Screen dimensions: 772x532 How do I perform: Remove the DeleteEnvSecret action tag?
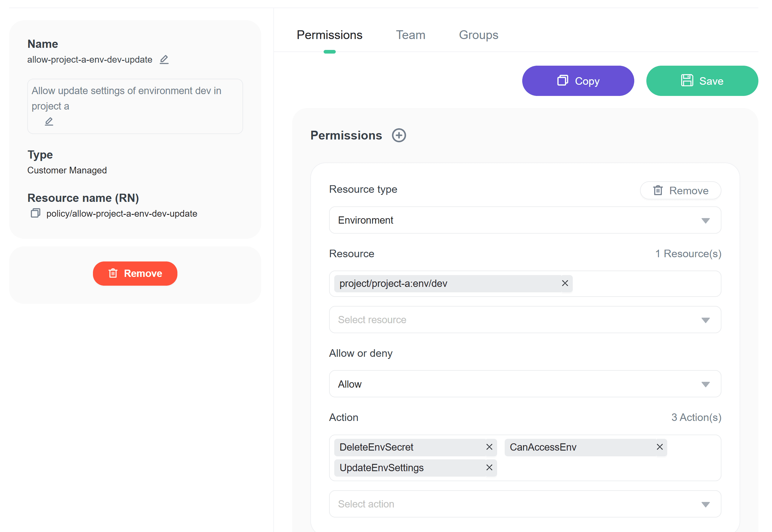point(489,447)
